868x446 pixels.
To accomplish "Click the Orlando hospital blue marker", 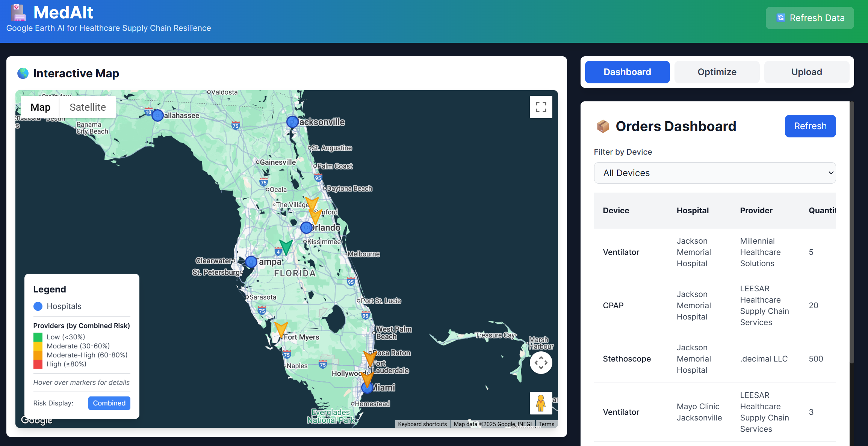I will point(306,228).
